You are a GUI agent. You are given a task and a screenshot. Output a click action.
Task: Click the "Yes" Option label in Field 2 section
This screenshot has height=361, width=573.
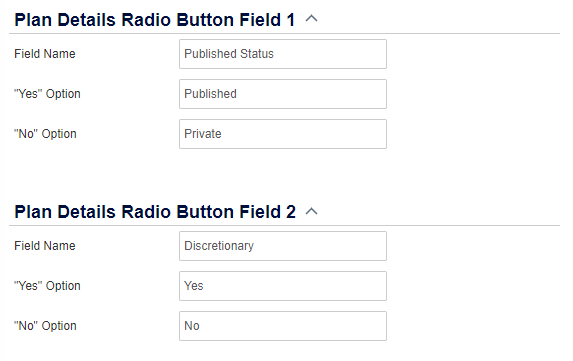[x=47, y=286]
